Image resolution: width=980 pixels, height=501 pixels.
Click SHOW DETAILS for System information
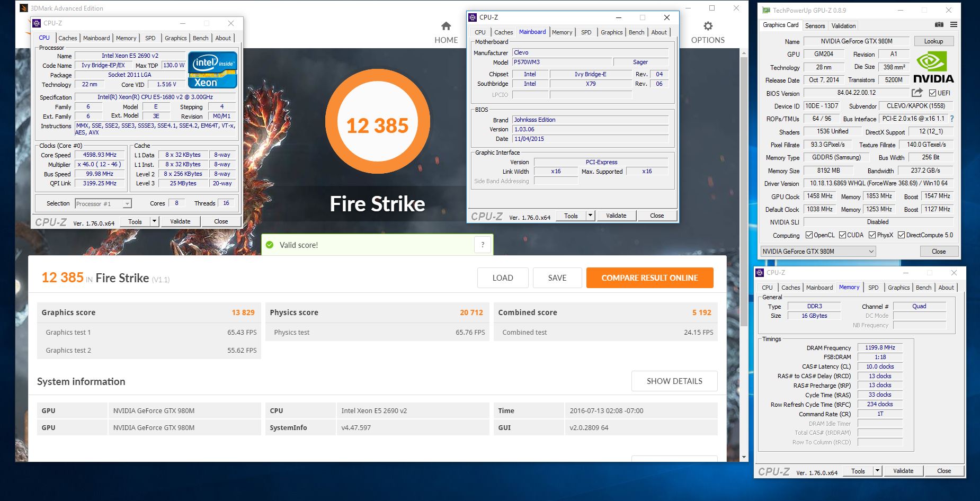pos(674,381)
